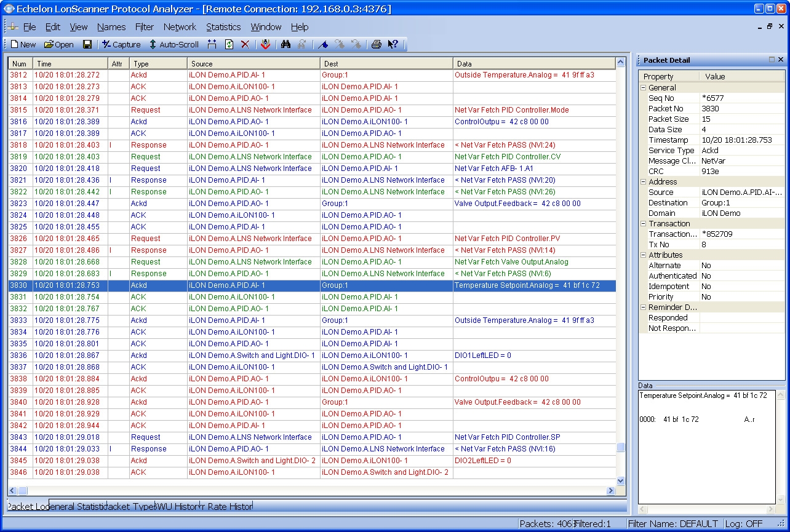This screenshot has width=790, height=532.
Task: Open the Statistics menu
Action: pos(223,27)
